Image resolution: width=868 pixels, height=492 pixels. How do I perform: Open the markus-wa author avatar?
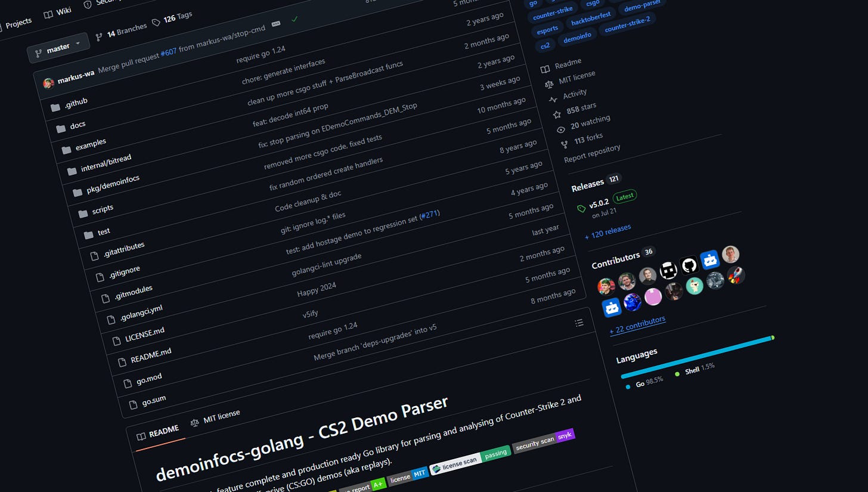[x=49, y=82]
